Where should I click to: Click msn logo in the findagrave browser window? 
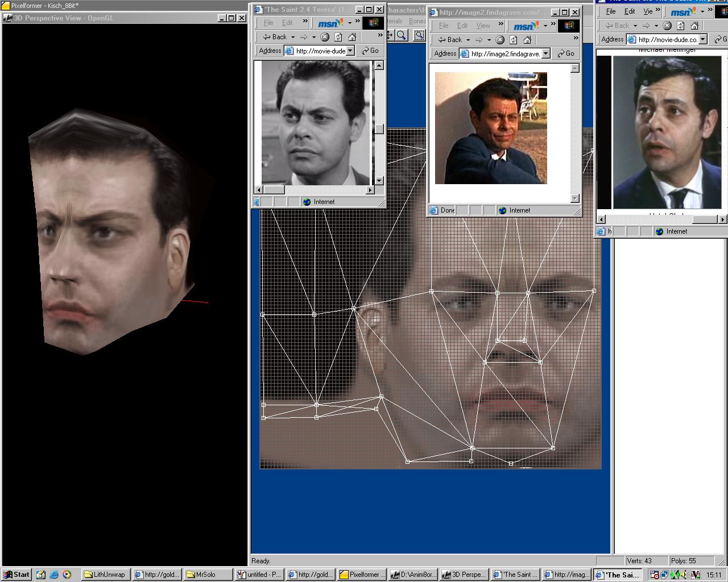pos(526,26)
